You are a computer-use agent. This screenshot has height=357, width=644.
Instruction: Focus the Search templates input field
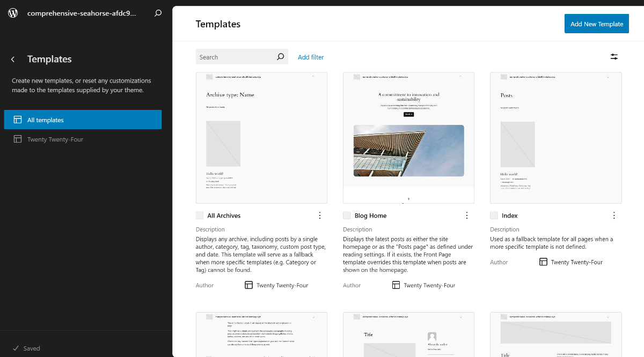coord(235,57)
